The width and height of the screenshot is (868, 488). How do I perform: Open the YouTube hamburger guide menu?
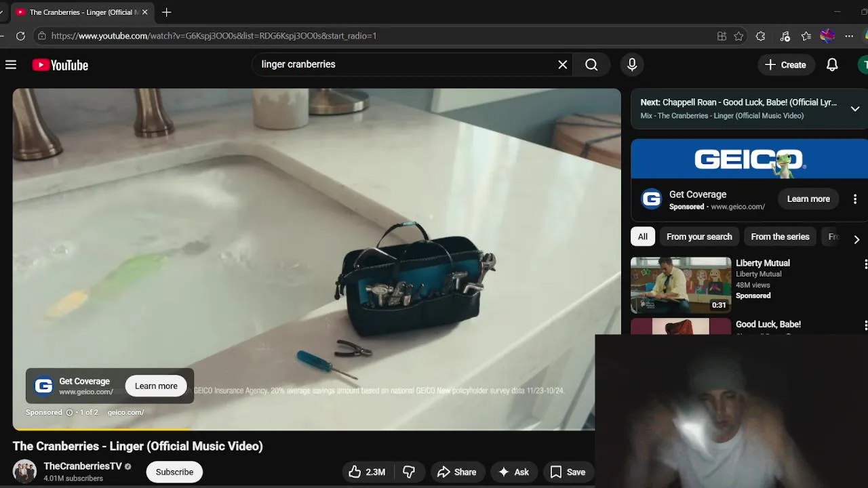[x=11, y=65]
